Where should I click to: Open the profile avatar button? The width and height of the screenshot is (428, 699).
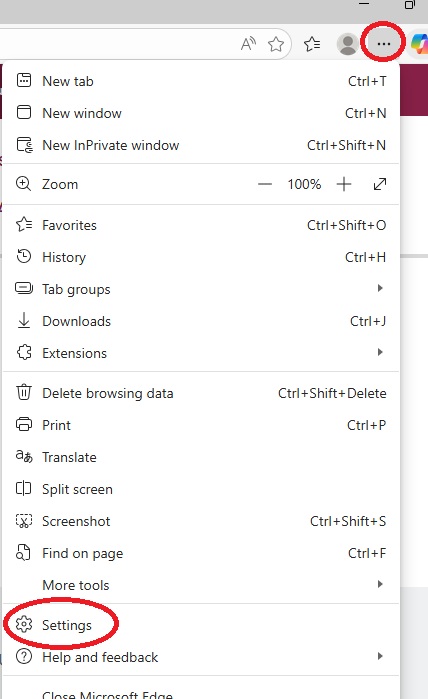point(348,44)
